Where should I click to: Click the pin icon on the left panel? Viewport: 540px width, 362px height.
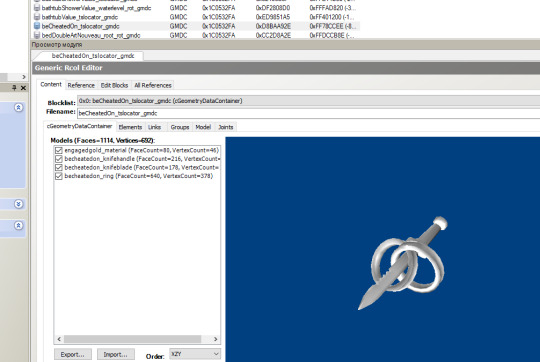coord(14,88)
